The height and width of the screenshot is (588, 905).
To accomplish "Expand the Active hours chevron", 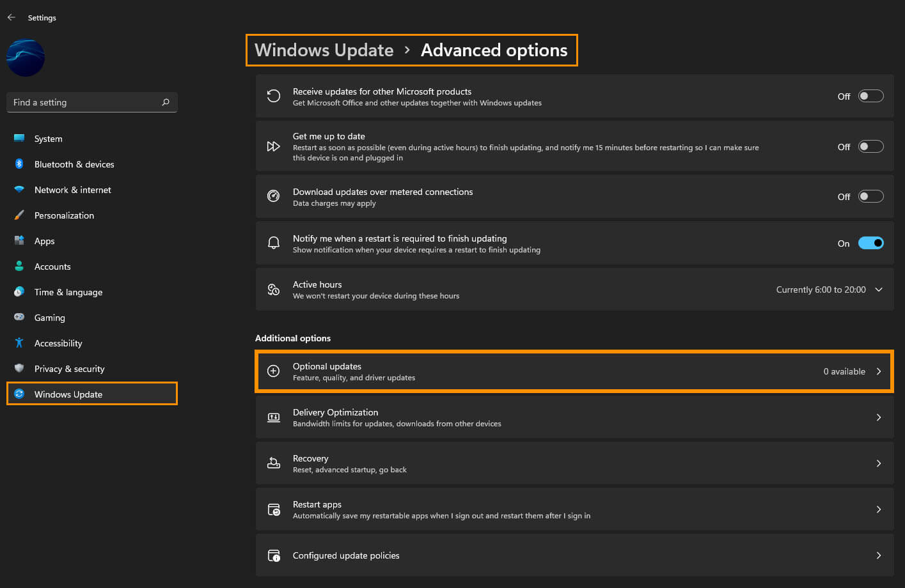I will pos(879,290).
